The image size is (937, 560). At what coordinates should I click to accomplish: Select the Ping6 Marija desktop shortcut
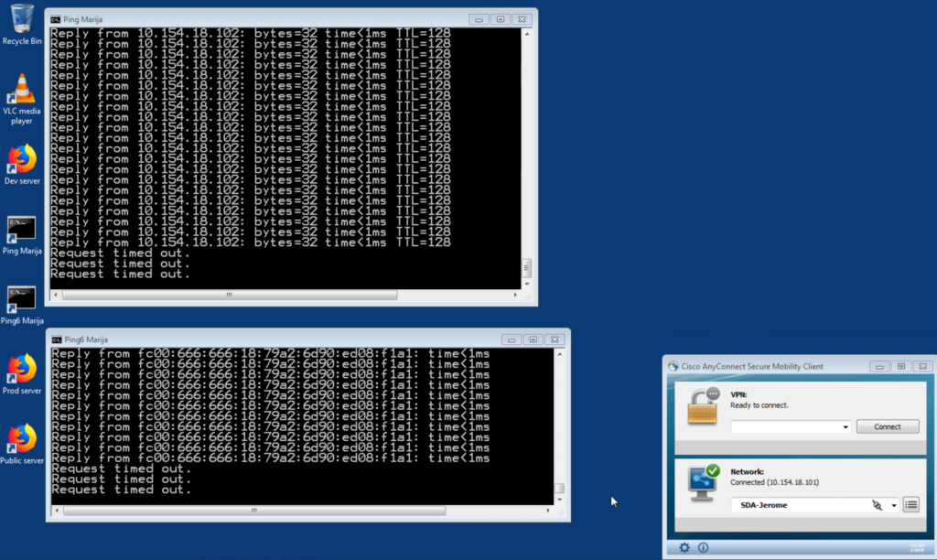click(22, 298)
